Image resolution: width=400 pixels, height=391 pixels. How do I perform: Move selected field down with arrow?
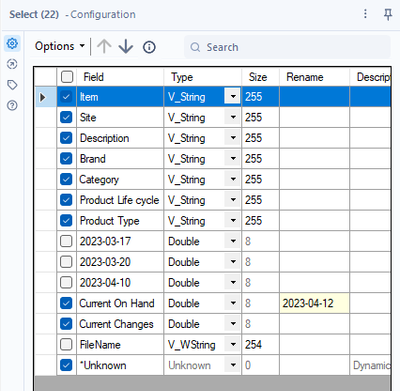126,47
